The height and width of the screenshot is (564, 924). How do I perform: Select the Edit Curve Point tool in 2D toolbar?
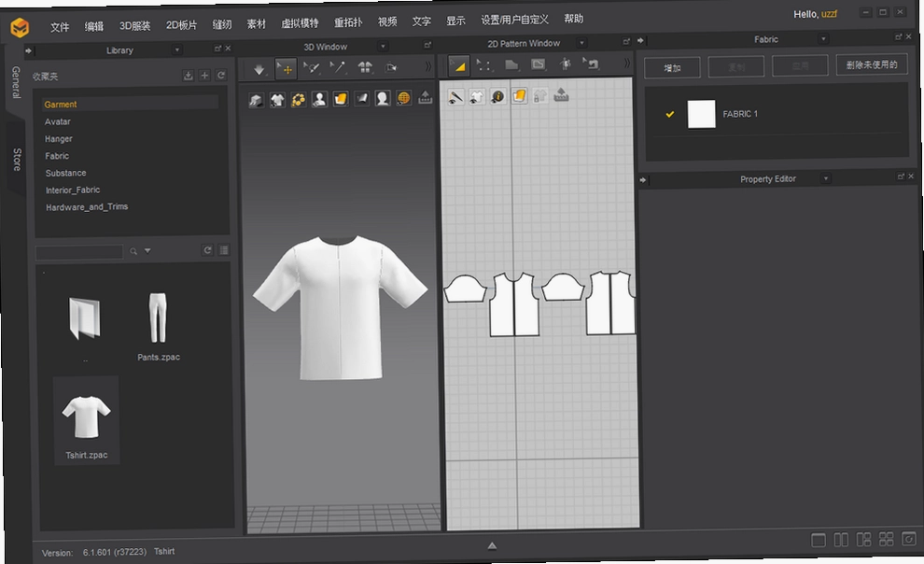pyautogui.click(x=484, y=65)
